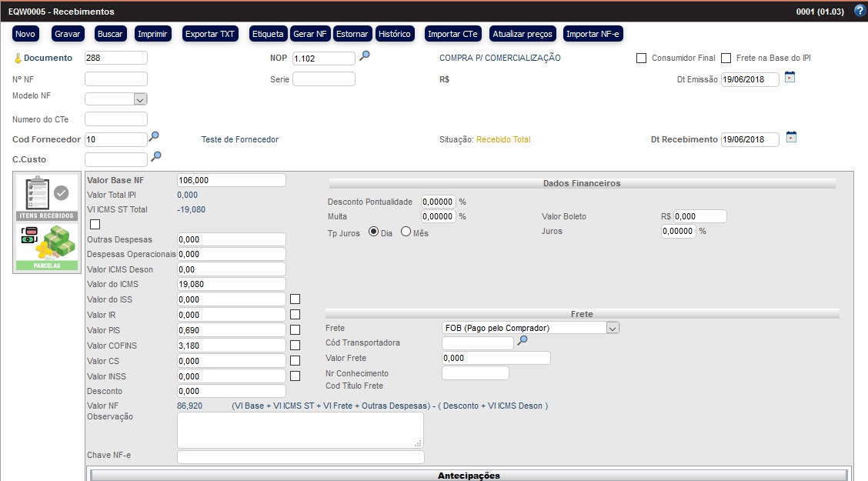This screenshot has width=868, height=481.
Task: Enable the Consumidor Final checkbox
Action: pos(642,58)
